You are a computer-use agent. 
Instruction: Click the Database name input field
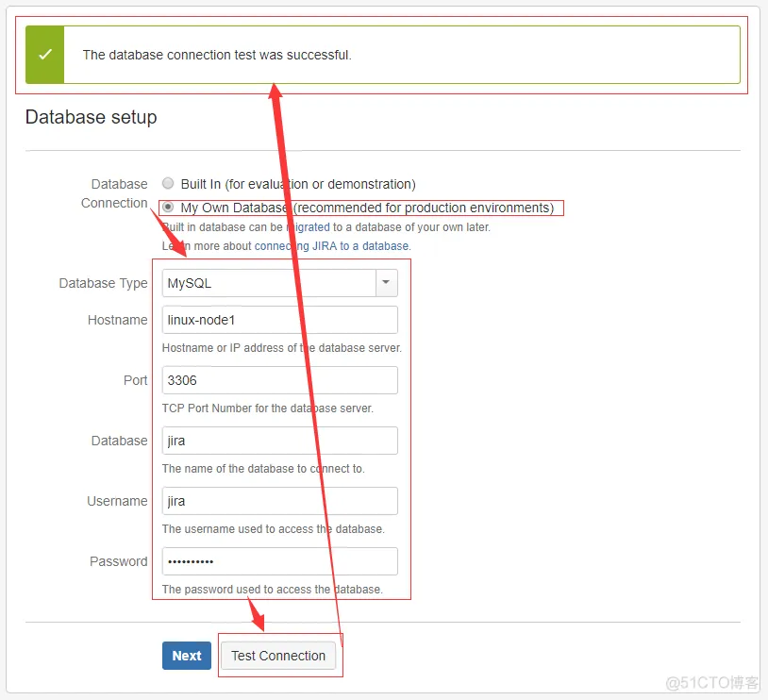pyautogui.click(x=279, y=441)
